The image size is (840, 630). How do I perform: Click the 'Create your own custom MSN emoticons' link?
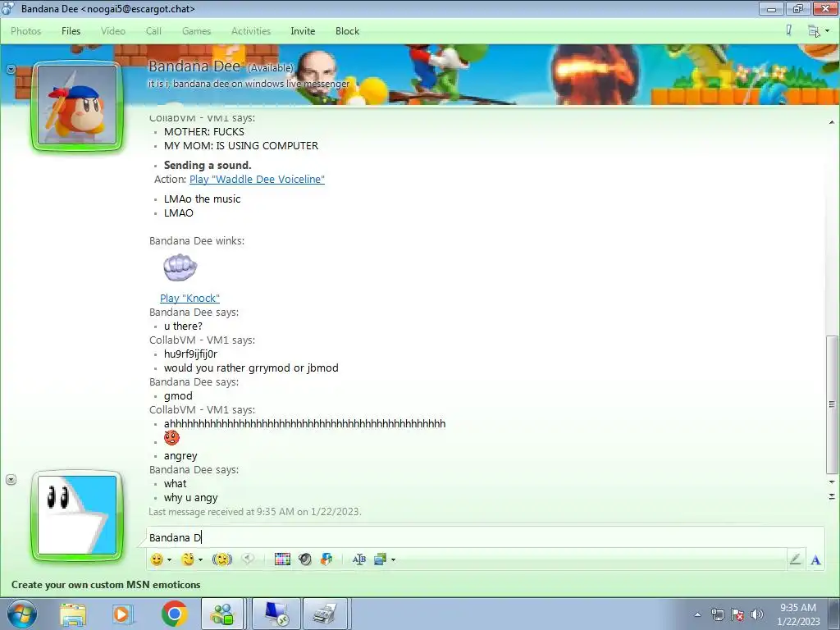click(106, 585)
